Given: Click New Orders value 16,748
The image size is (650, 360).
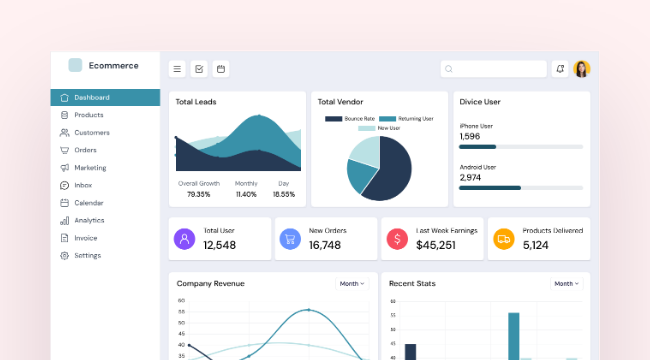Looking at the screenshot, I should tap(325, 246).
